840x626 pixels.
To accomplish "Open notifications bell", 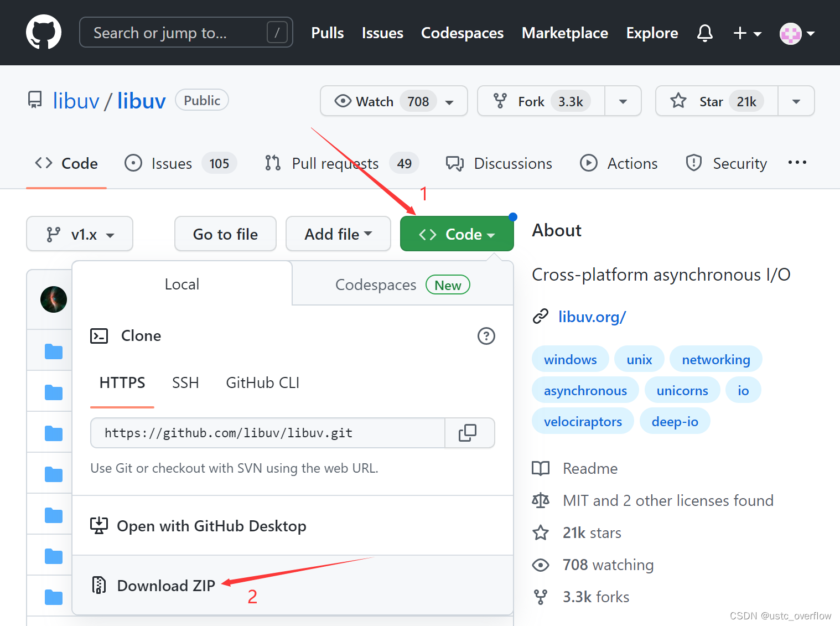I will (x=704, y=33).
